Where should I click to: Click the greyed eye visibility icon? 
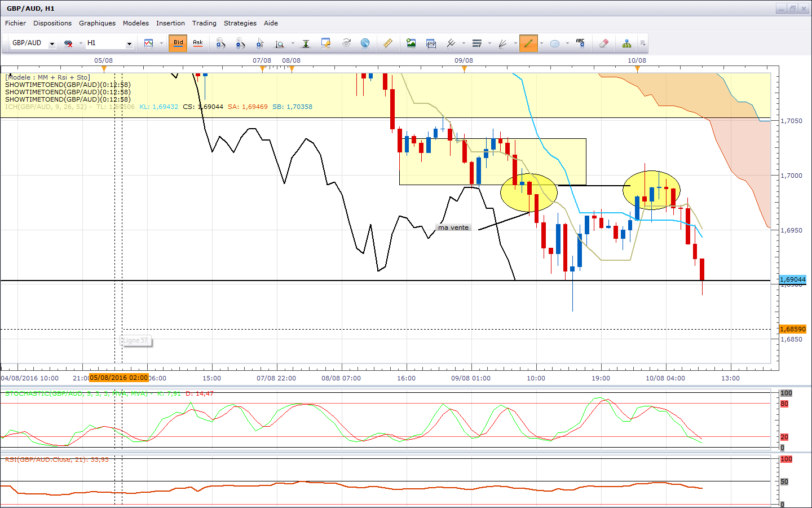pyautogui.click(x=346, y=43)
